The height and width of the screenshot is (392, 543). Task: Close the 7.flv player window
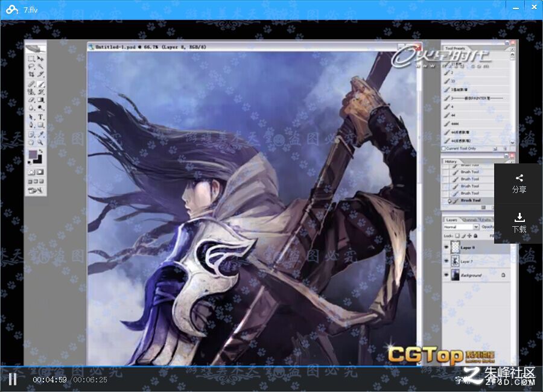[x=534, y=7]
